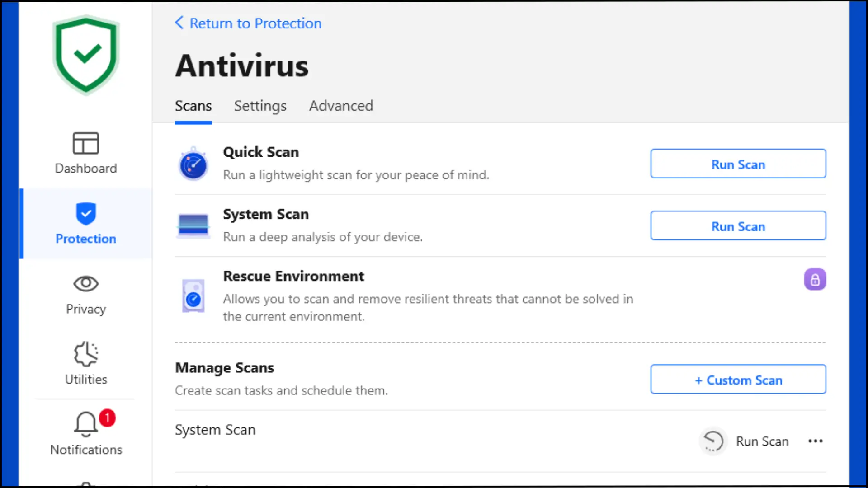868x488 pixels.
Task: Open the three-dots menu for System Scan task
Action: [x=816, y=441]
